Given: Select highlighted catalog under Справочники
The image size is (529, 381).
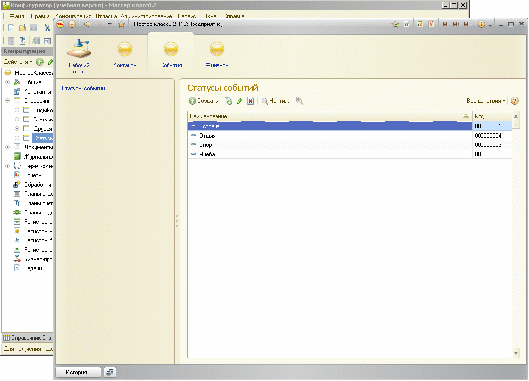Looking at the screenshot, I should point(43,138).
